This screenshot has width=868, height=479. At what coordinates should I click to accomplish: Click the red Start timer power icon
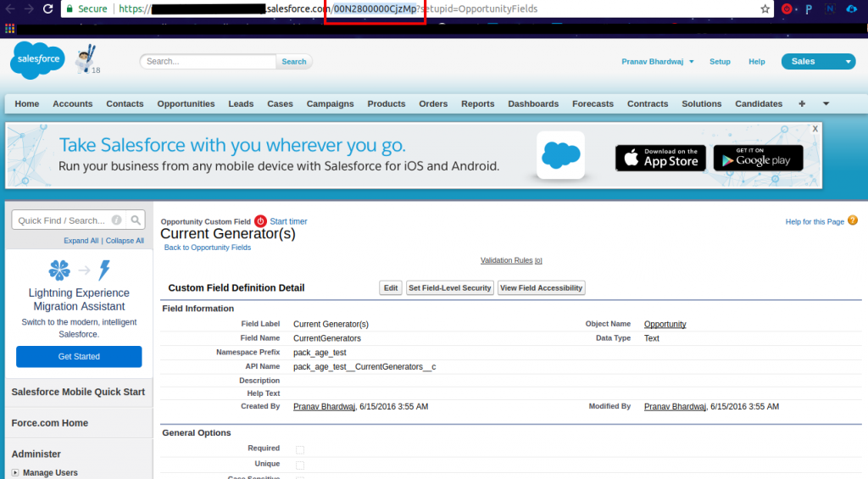click(x=260, y=221)
